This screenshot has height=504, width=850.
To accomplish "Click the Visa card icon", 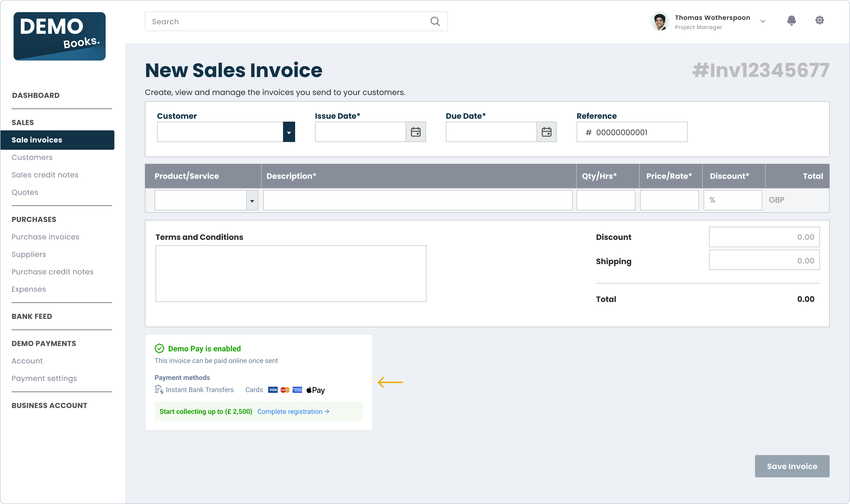I will (273, 390).
